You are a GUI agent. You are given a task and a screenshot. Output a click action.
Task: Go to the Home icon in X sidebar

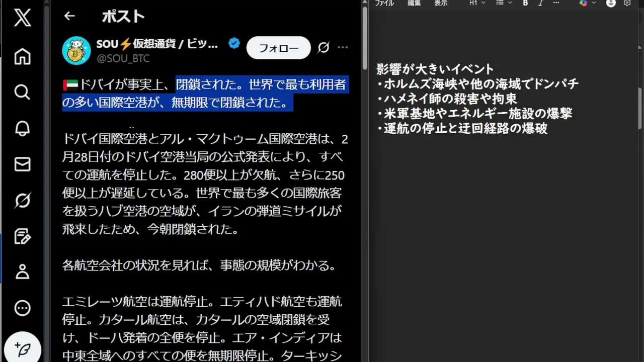pos(22,56)
